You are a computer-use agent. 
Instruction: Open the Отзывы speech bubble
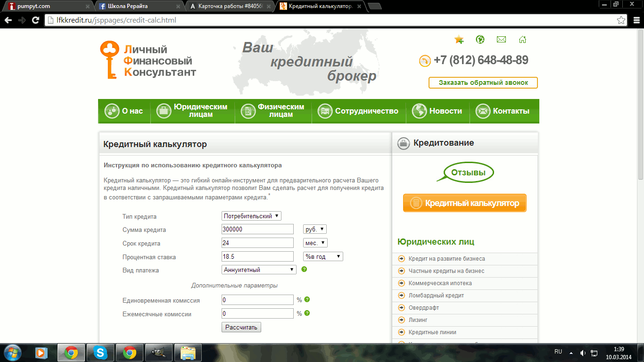point(466,173)
